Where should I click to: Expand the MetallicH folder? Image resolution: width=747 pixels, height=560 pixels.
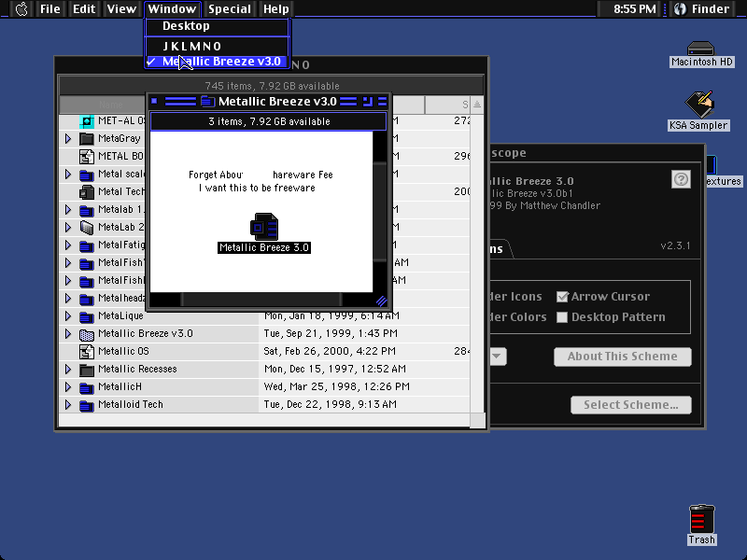tap(67, 386)
